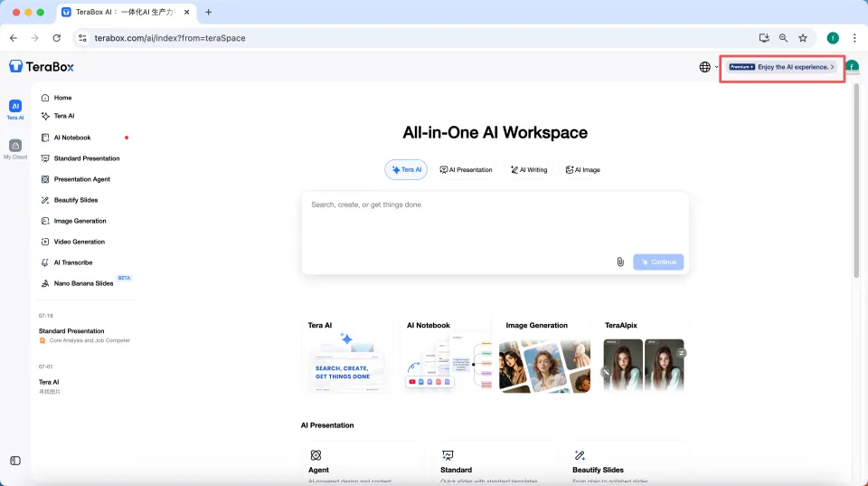Open the Standard presentation card
The image size is (868, 486).
[495, 463]
